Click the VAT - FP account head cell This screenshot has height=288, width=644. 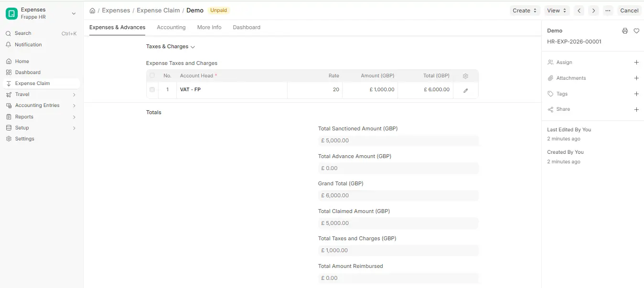[x=232, y=90]
